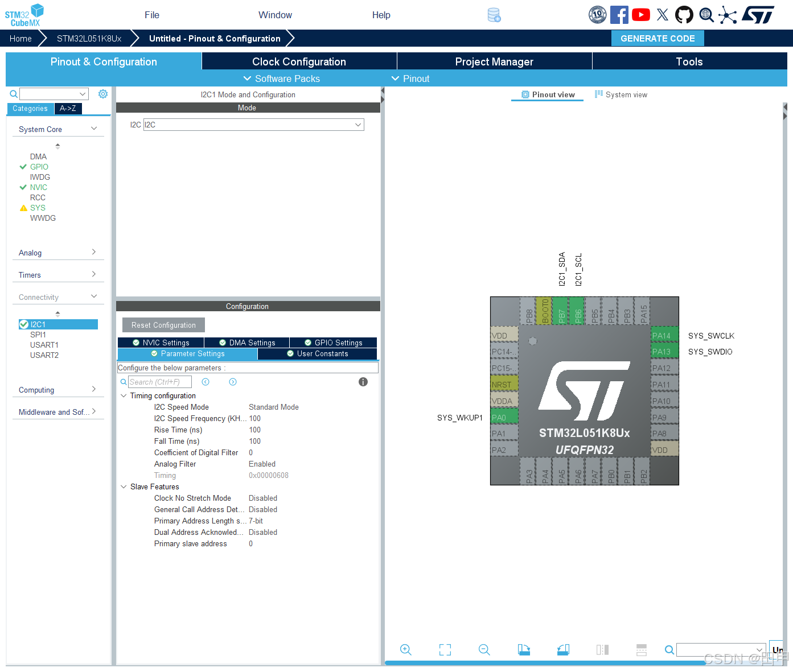Rotate the chip counter-clockwise
The height and width of the screenshot is (672, 793).
pos(563,650)
